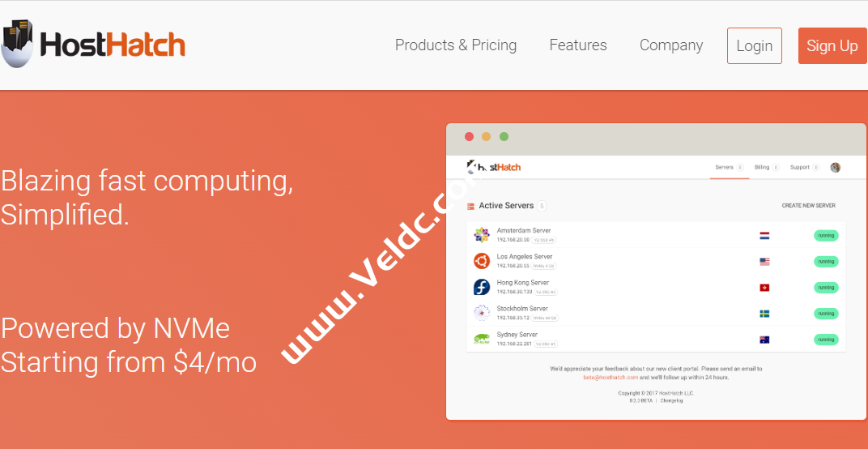Click the HostHatch egg logo
The image size is (868, 449).
point(17,44)
